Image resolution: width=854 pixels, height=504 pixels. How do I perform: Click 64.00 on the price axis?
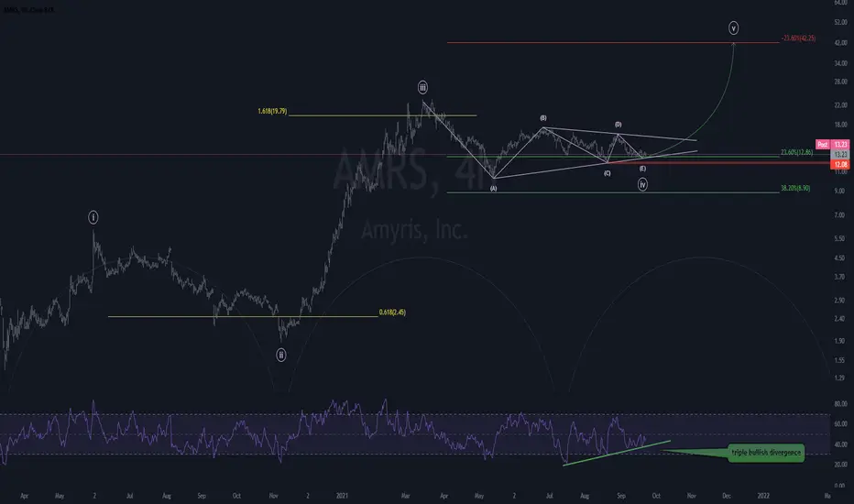[840, 3]
